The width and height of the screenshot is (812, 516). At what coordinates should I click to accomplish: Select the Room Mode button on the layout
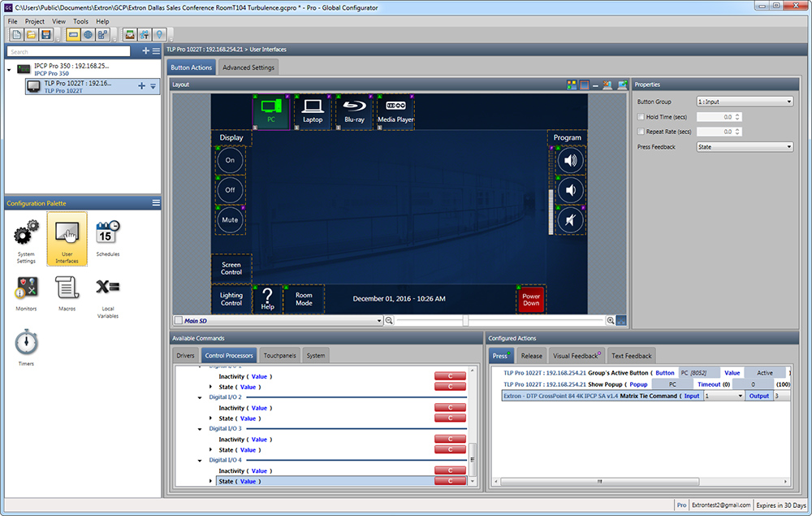point(304,299)
